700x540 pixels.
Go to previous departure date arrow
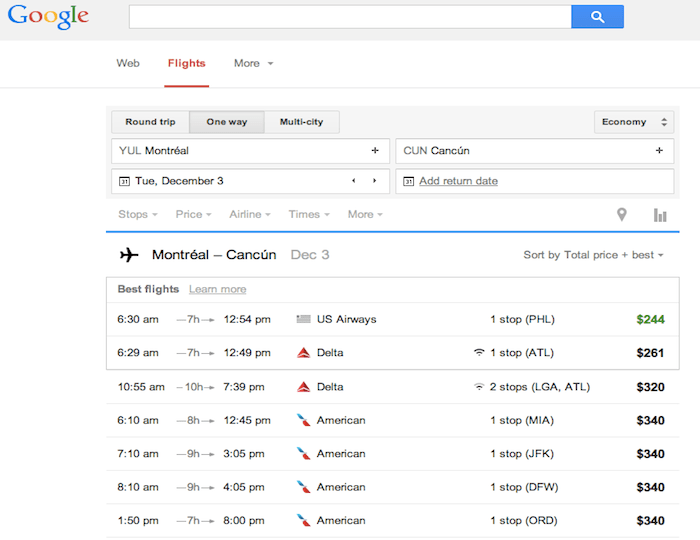pos(354,181)
